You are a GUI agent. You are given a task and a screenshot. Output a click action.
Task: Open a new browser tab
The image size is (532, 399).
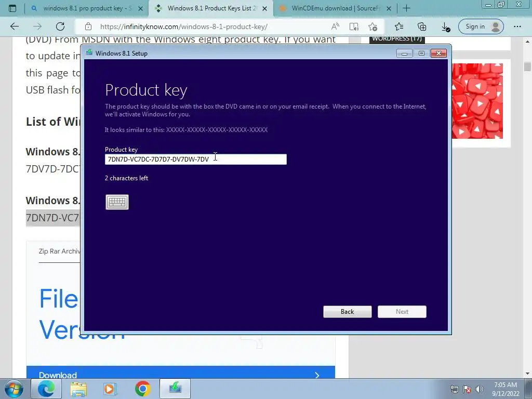pos(406,8)
